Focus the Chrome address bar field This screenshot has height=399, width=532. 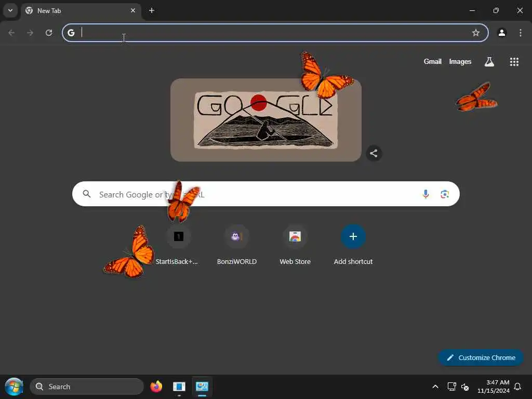point(275,33)
